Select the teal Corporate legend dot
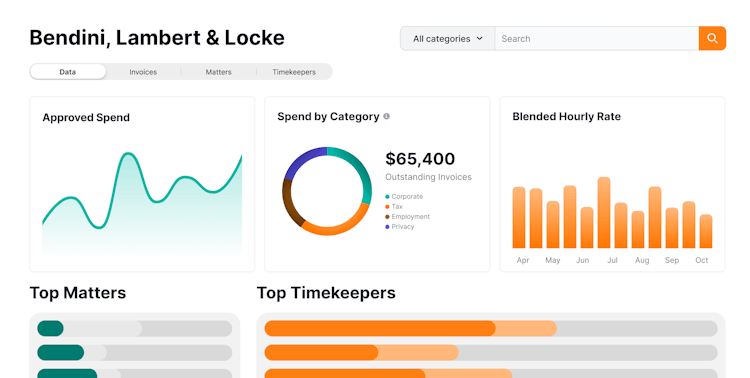 pyautogui.click(x=387, y=197)
